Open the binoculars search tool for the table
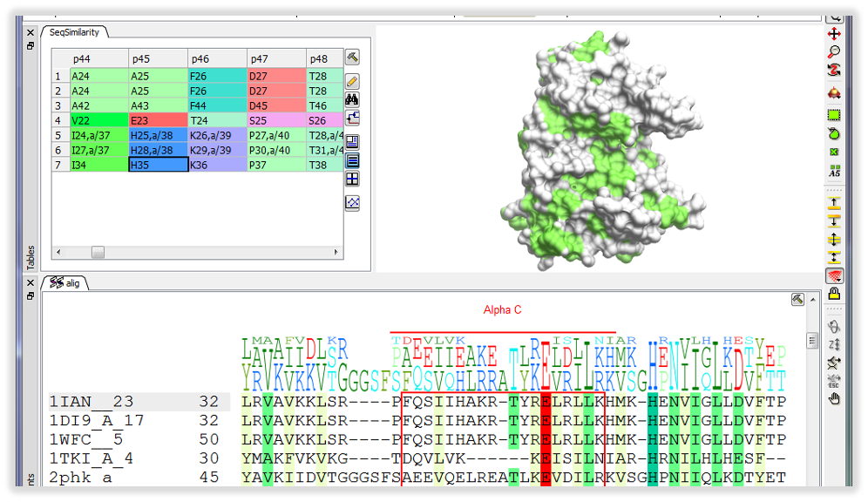The width and height of the screenshot is (868, 502). (352, 99)
